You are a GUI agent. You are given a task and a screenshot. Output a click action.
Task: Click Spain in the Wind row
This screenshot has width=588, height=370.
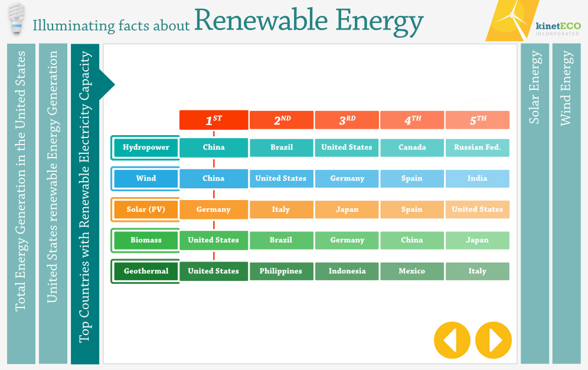click(x=412, y=178)
